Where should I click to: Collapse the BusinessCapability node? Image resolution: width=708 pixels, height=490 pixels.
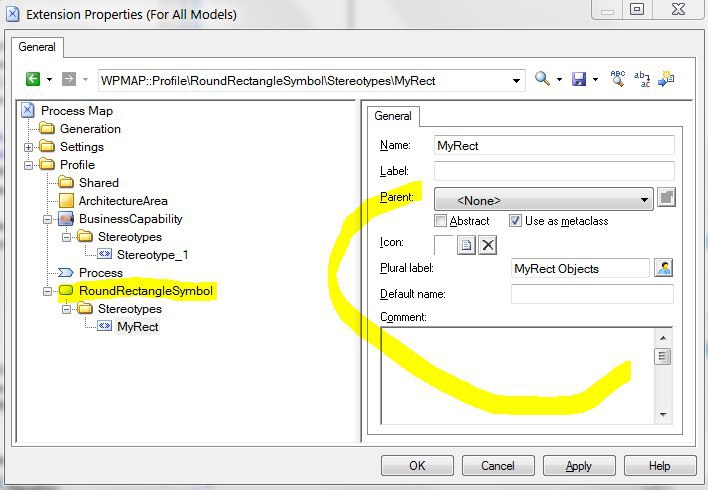[x=47, y=219]
